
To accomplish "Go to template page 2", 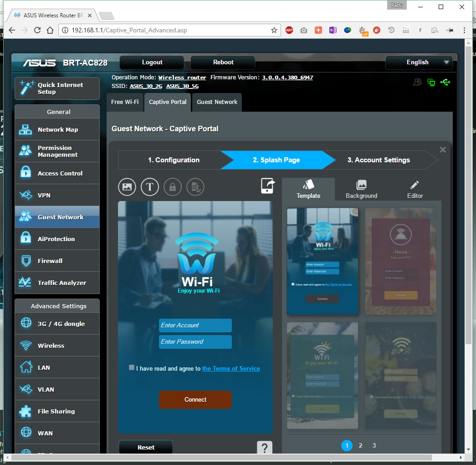I will pos(360,445).
